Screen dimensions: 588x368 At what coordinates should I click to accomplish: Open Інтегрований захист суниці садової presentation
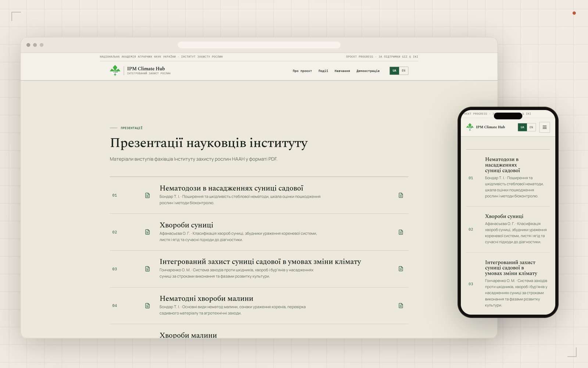(260, 262)
